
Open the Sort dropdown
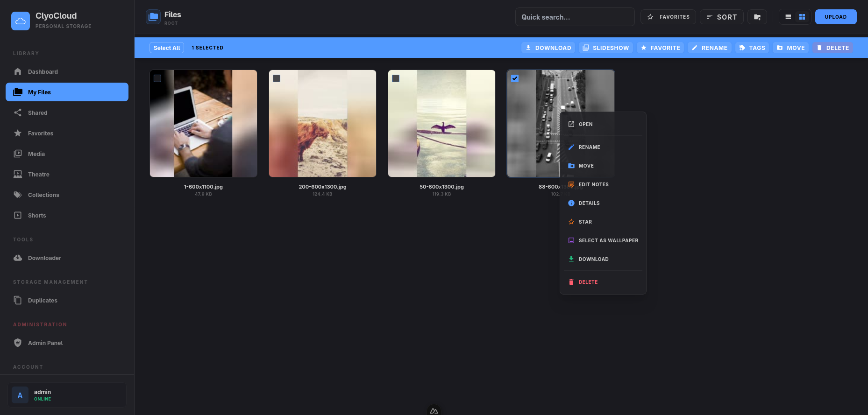pos(721,17)
